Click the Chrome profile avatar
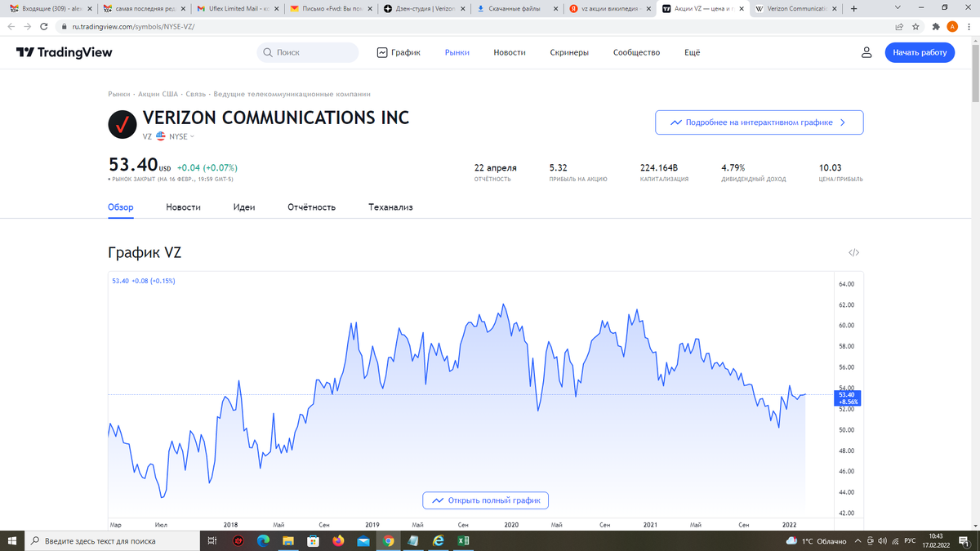 952,27
